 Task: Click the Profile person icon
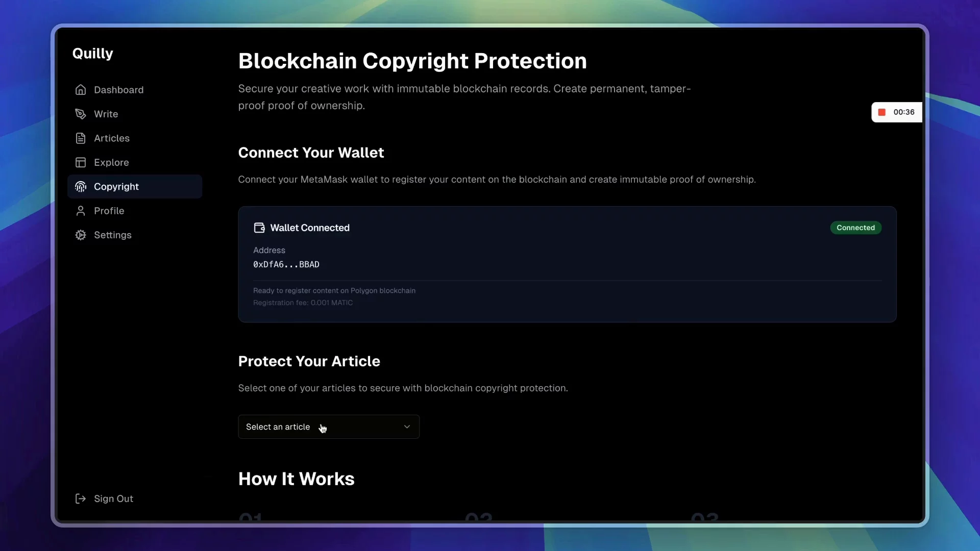point(81,211)
